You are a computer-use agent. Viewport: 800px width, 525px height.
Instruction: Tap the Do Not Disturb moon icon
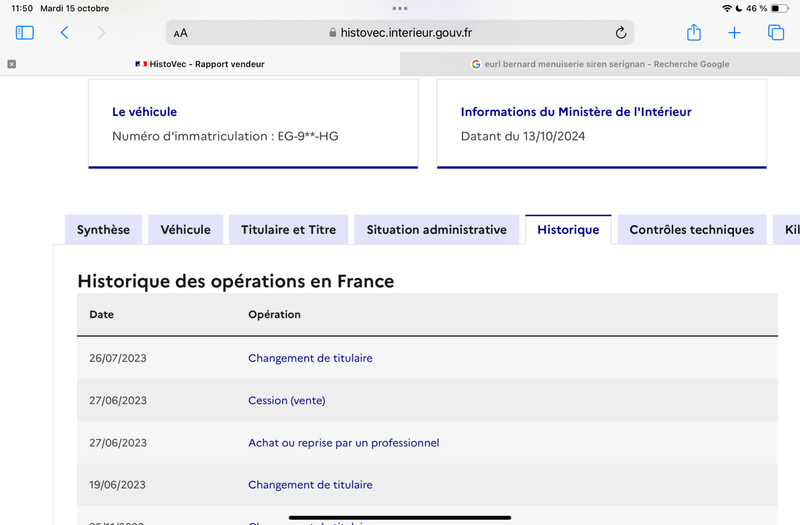pyautogui.click(x=738, y=8)
